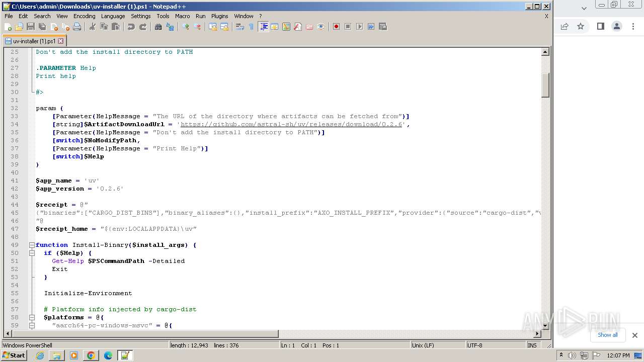Click the vertical scrollbar down arrow

[545, 326]
